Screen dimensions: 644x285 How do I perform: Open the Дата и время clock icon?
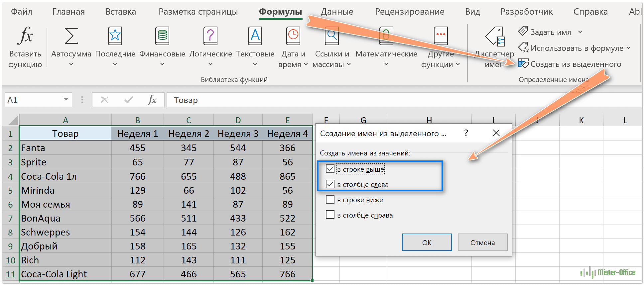pos(293,36)
